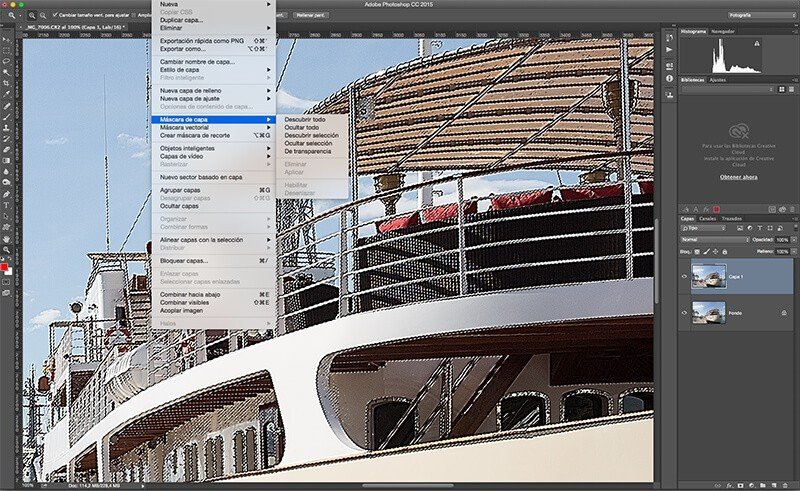Toggle type layer filter icon
This screenshot has width=800, height=491.
coord(760,228)
